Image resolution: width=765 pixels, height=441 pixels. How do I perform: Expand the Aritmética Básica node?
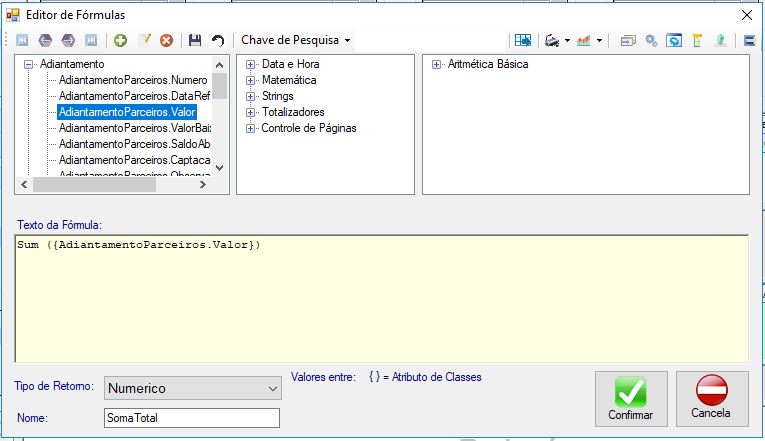(x=436, y=64)
